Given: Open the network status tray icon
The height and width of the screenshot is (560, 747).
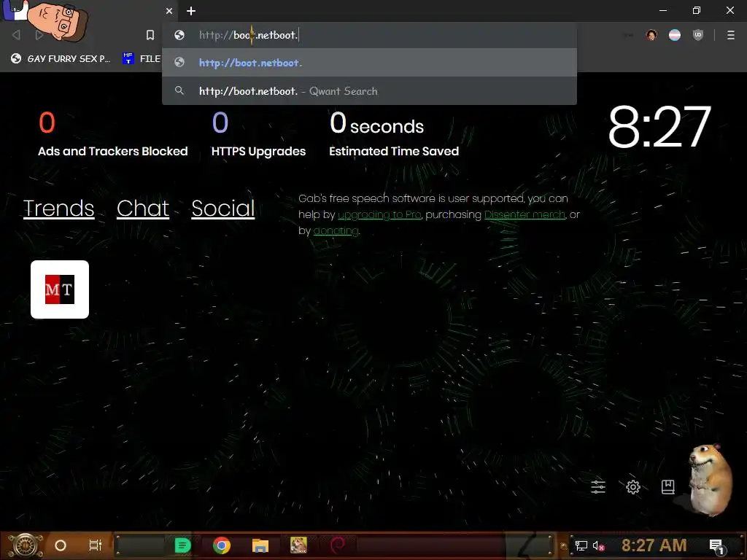Looking at the screenshot, I should [x=581, y=545].
